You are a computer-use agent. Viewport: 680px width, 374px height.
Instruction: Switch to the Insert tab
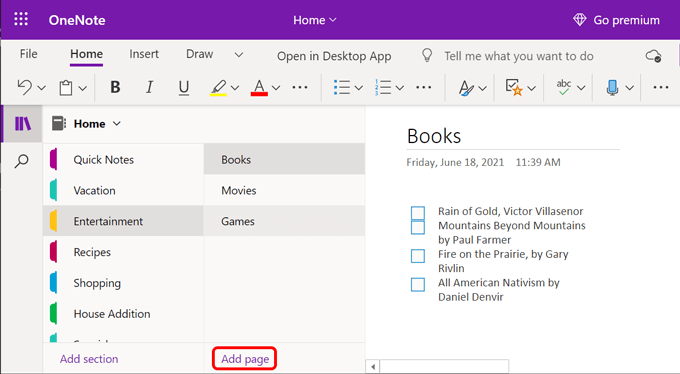tap(144, 54)
